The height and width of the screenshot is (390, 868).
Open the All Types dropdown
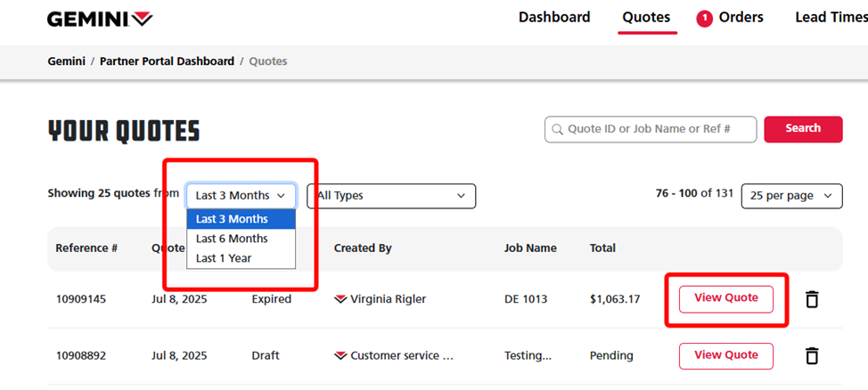click(390, 196)
